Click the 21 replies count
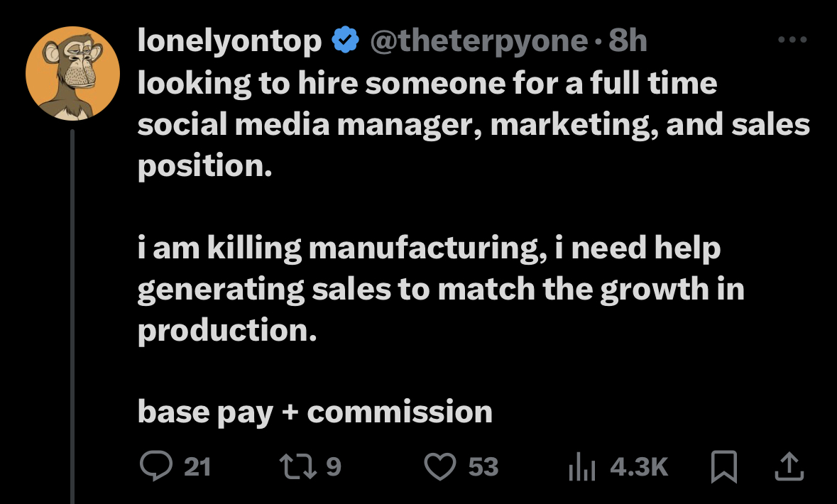 (197, 467)
